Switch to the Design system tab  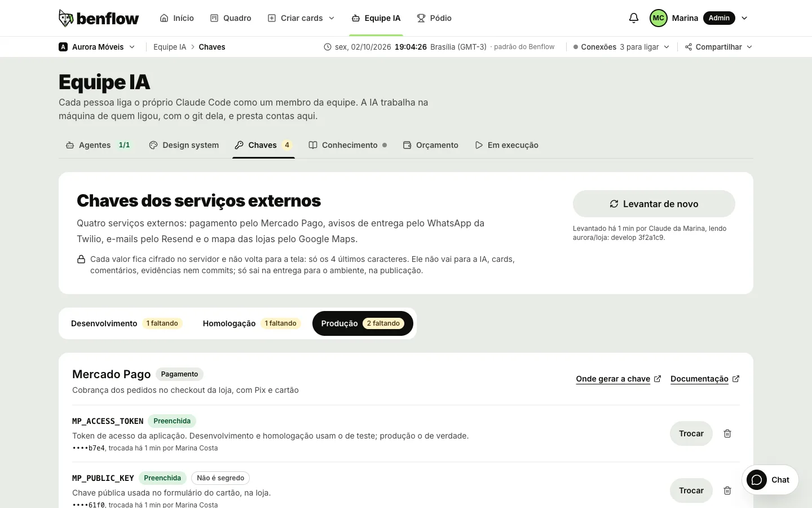pos(184,145)
